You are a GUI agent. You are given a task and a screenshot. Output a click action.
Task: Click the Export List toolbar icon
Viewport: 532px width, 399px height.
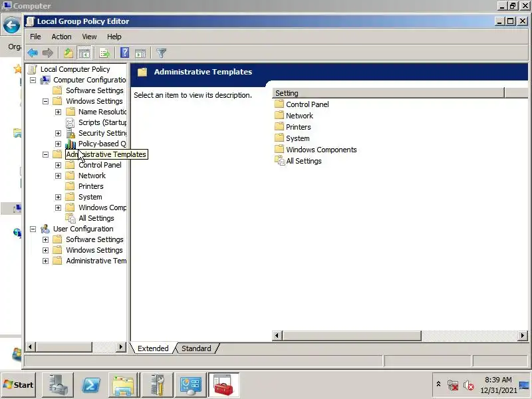point(104,53)
